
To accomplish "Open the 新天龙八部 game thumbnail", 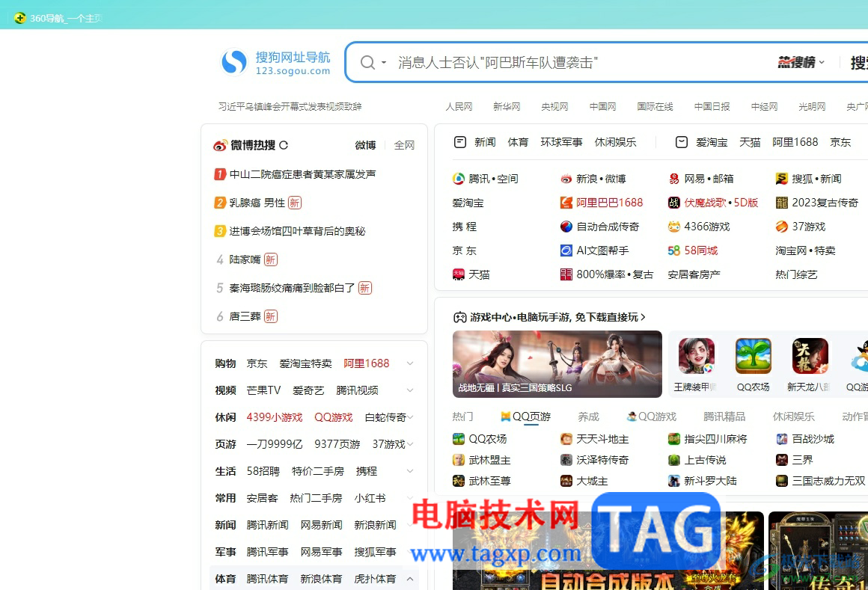I will [810, 356].
